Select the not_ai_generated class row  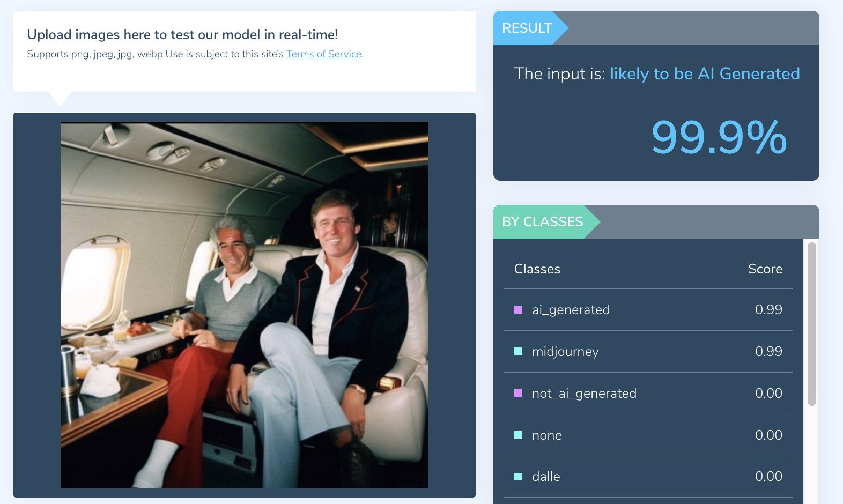pyautogui.click(x=648, y=394)
